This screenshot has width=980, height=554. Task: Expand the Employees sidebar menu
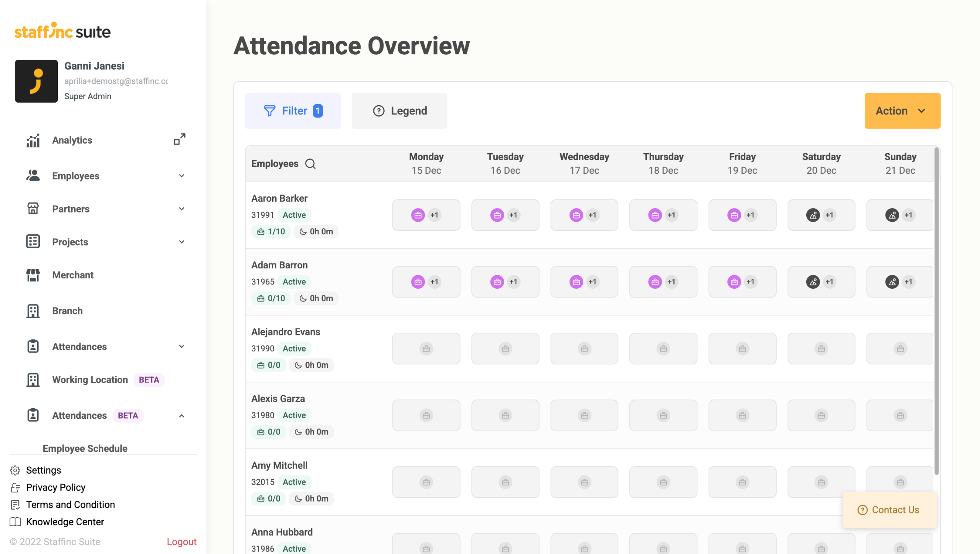point(181,176)
